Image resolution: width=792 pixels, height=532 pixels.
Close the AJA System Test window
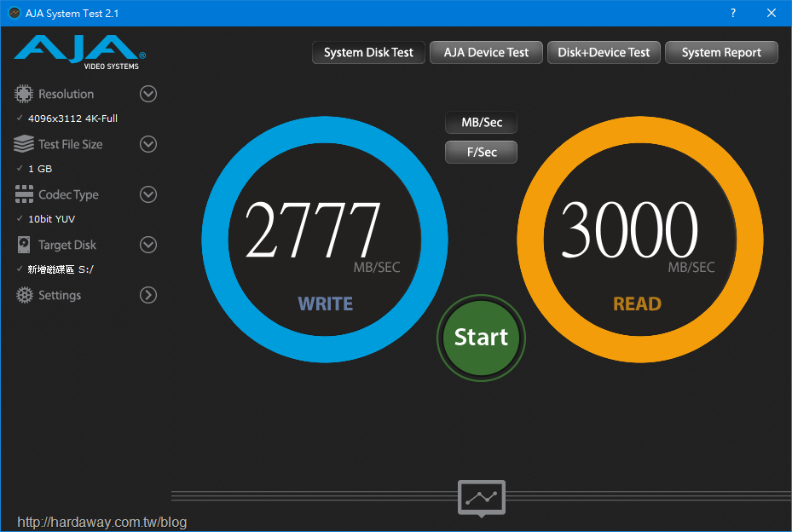772,13
